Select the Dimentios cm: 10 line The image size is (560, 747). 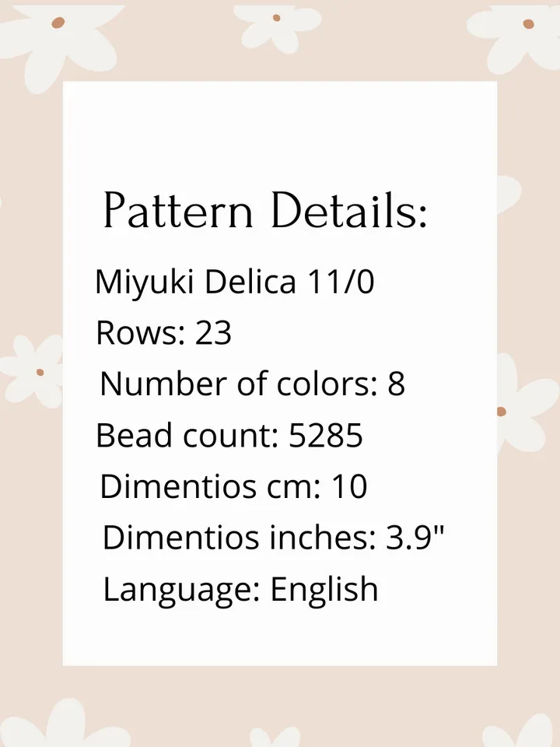coord(233,486)
